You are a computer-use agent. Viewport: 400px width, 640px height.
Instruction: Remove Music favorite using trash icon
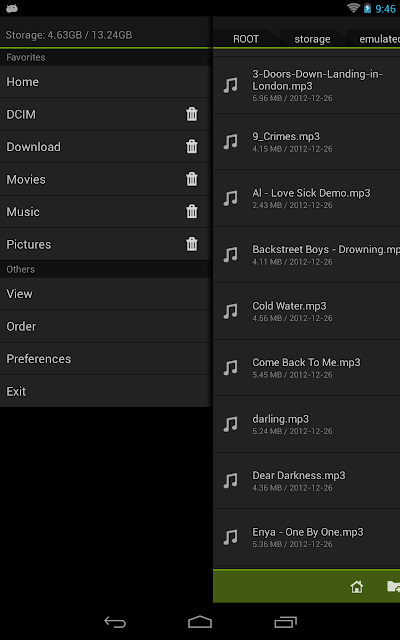click(x=191, y=211)
